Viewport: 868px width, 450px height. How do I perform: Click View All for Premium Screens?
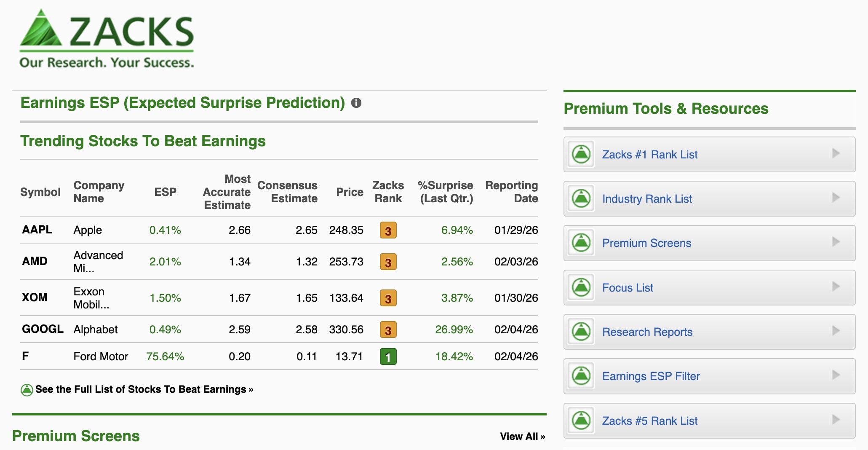pyautogui.click(x=522, y=437)
